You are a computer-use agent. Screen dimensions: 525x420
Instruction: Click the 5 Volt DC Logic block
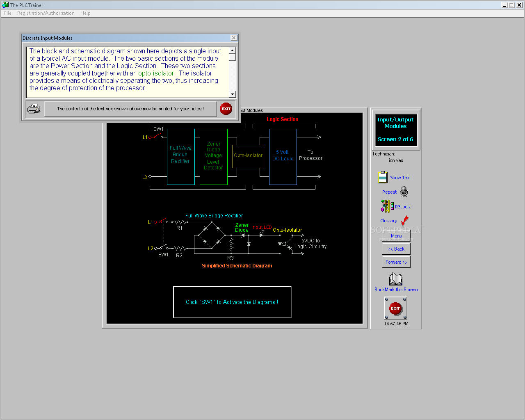(283, 157)
